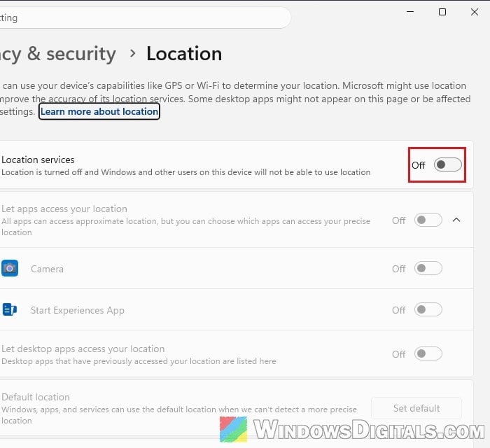
Task: Collapse the Let apps access your location section
Action: click(x=456, y=220)
